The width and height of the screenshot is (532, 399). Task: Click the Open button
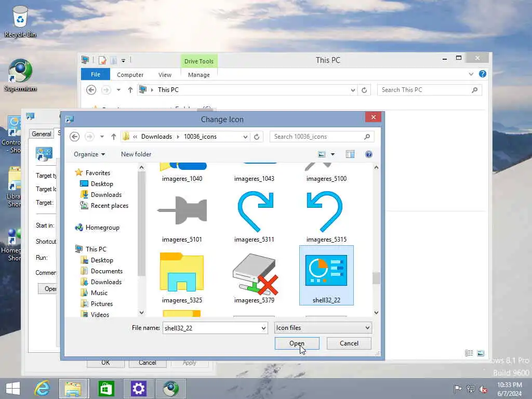297,343
